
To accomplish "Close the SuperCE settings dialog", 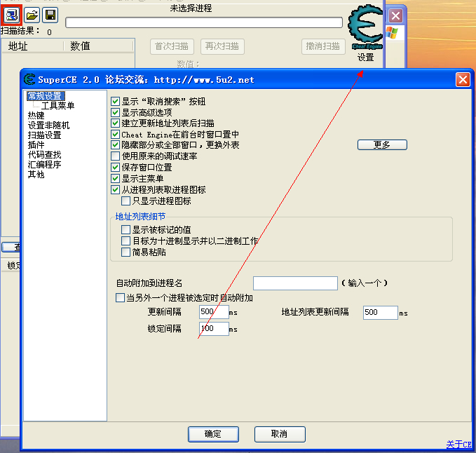I will (463, 80).
